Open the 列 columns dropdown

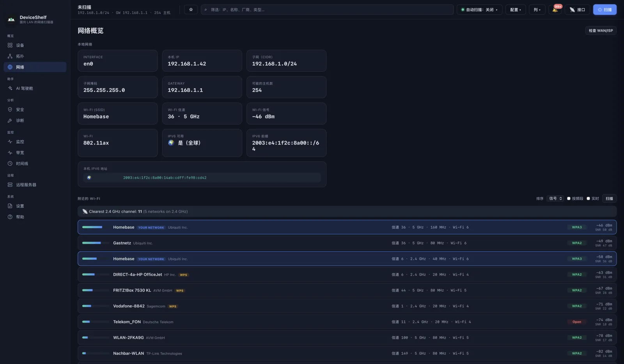tap(537, 10)
